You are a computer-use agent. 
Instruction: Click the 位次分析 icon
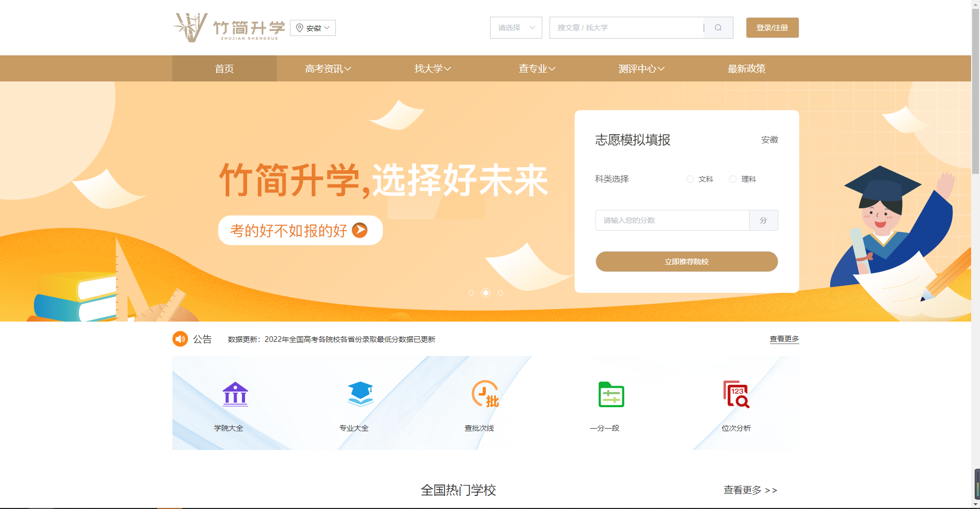(736, 395)
